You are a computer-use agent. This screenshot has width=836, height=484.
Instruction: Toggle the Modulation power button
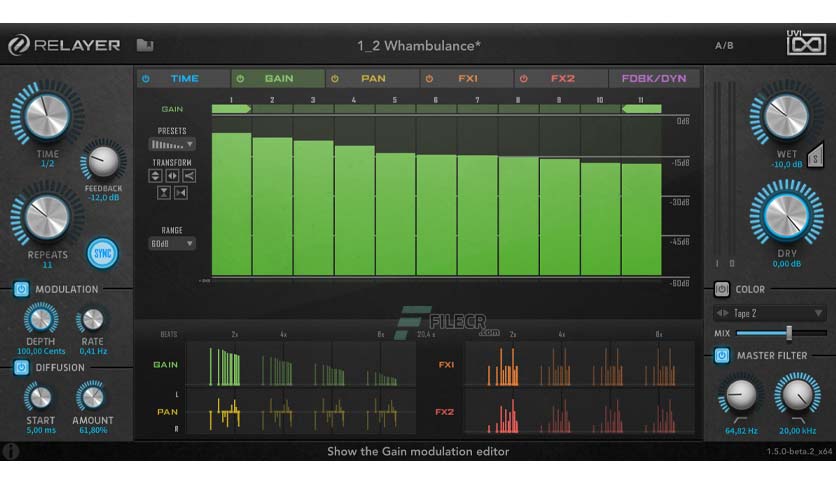click(21, 289)
